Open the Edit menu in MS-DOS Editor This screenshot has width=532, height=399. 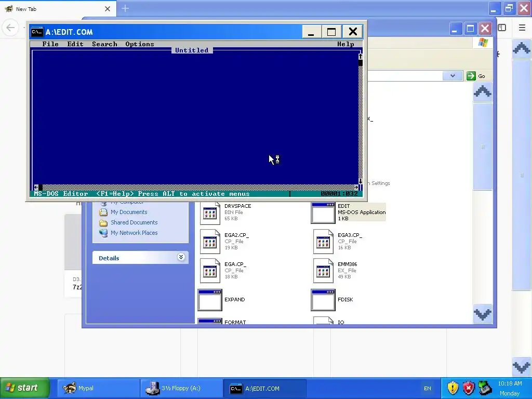tap(75, 44)
